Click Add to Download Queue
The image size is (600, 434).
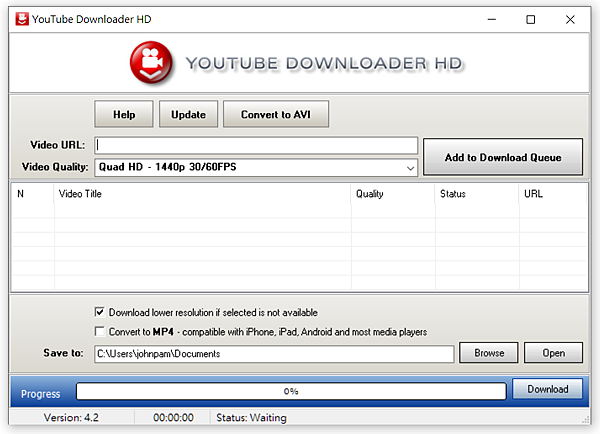coord(503,157)
